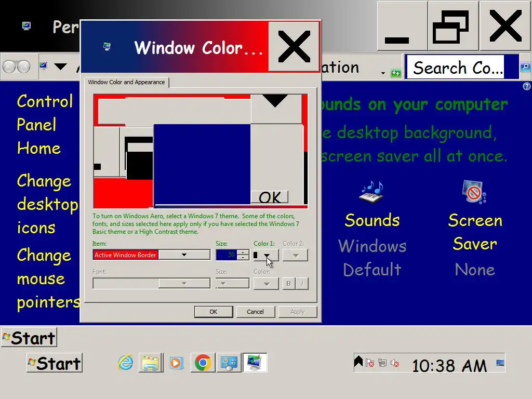Click the Action Center flag icon
The width and height of the screenshot is (532, 399).
[x=370, y=363]
